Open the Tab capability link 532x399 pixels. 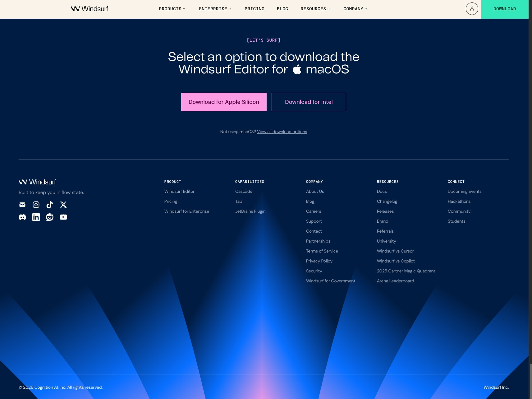[x=239, y=201]
